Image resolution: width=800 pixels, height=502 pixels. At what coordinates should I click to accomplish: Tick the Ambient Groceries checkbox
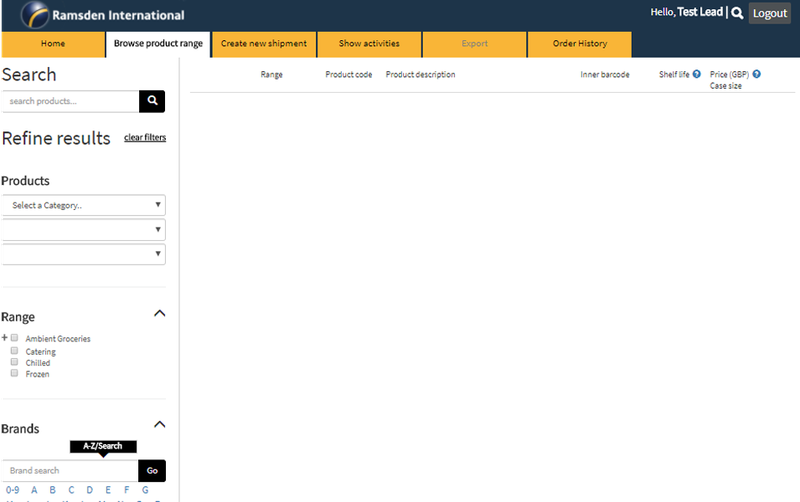point(15,338)
